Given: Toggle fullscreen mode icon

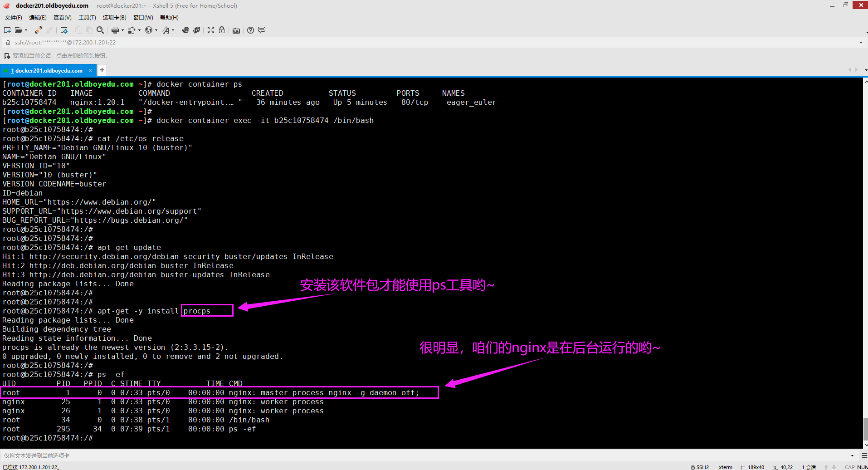Looking at the screenshot, I should coord(211,30).
